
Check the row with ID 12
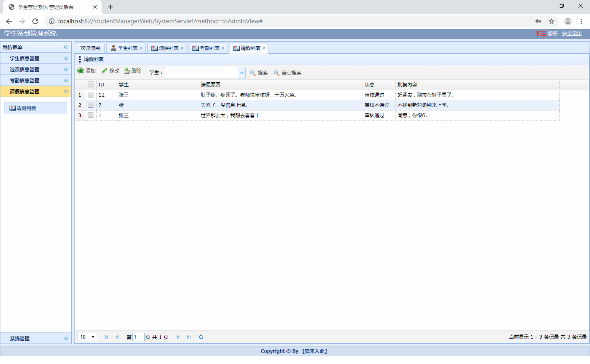tap(91, 95)
